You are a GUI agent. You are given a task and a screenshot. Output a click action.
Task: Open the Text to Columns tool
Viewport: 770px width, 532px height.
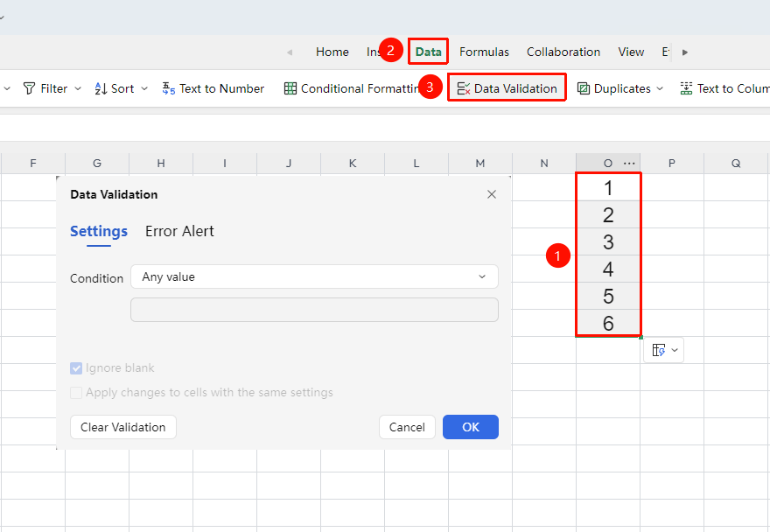pos(724,88)
